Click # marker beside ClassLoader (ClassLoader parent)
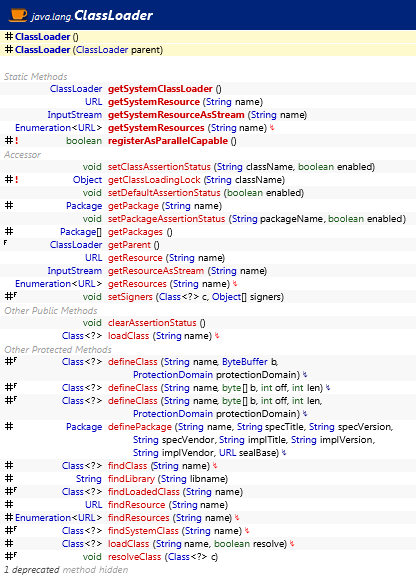Viewport: 416px width, 576px height. [9, 50]
